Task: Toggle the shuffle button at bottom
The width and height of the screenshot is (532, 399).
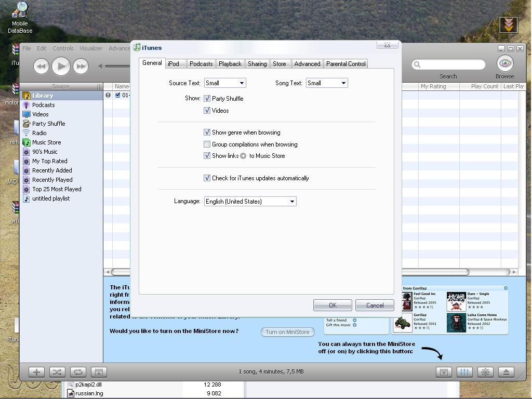Action: (x=57, y=372)
